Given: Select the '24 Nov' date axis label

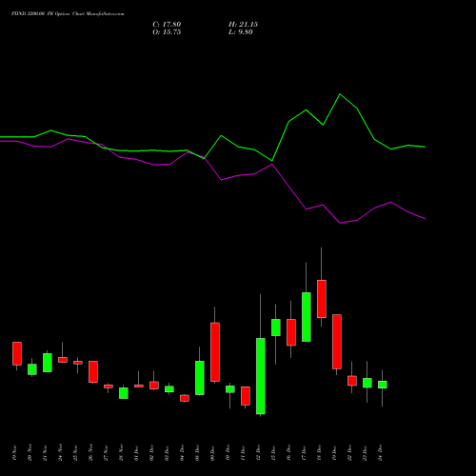Looking at the screenshot, I should (60, 453).
